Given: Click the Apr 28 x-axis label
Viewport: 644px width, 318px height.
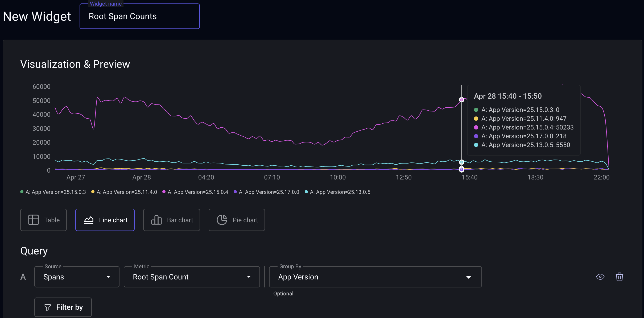Looking at the screenshot, I should 142,177.
